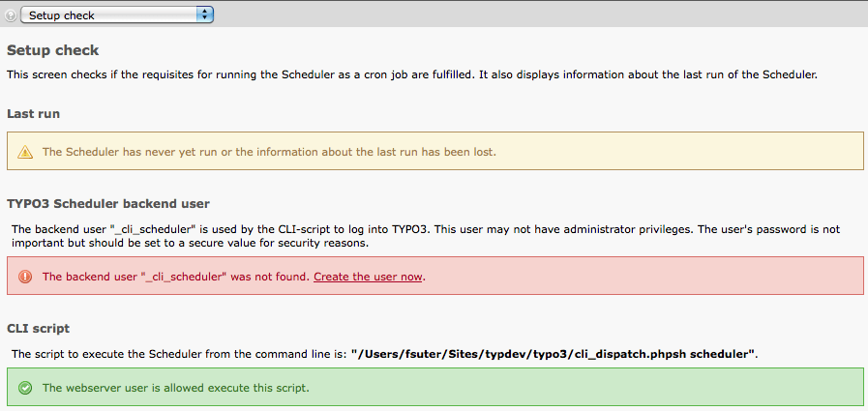The width and height of the screenshot is (868, 411).
Task: Click the green checkmark icon under CLI script
Action: coord(25,388)
